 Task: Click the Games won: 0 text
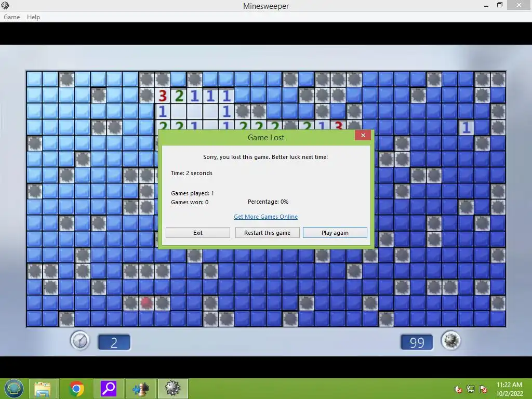coord(190,202)
